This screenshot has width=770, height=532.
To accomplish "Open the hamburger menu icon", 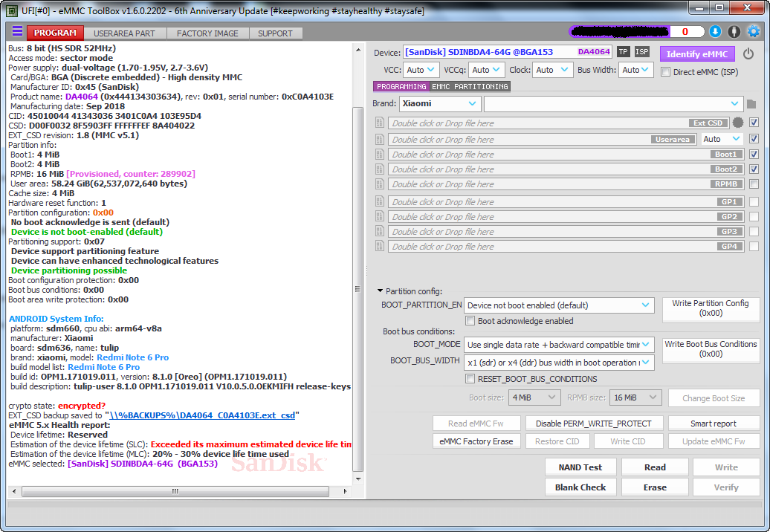I will click(x=17, y=31).
